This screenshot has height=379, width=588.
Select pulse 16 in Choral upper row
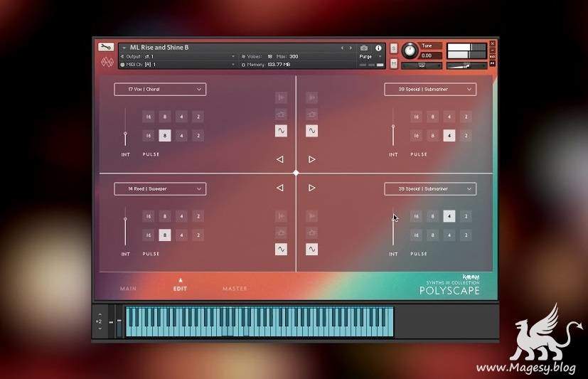tap(149, 117)
